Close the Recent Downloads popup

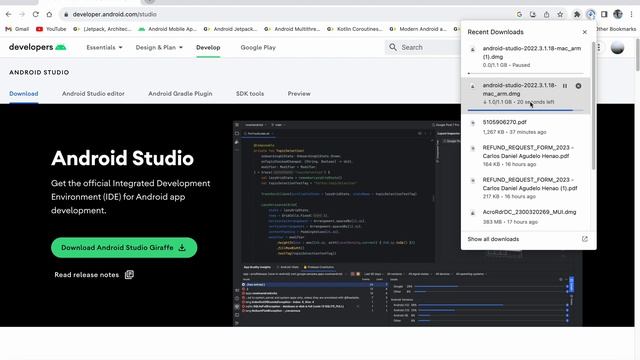pos(584,32)
